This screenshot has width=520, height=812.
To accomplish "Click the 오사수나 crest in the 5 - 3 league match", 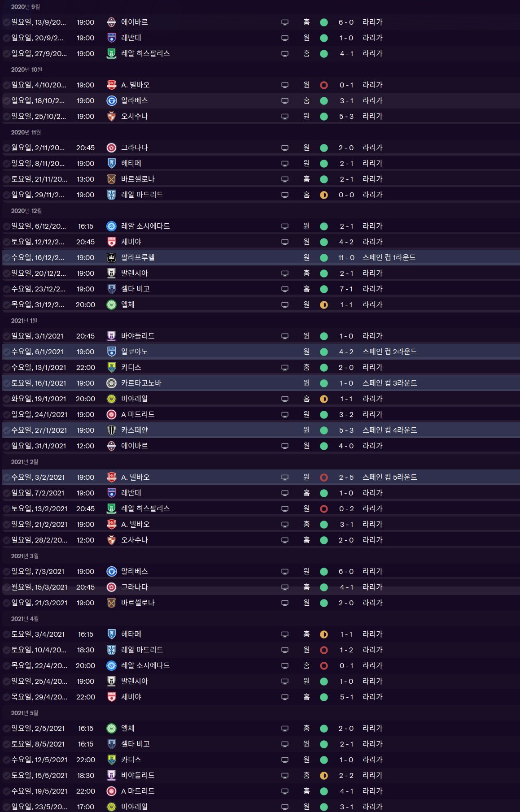I will point(111,116).
